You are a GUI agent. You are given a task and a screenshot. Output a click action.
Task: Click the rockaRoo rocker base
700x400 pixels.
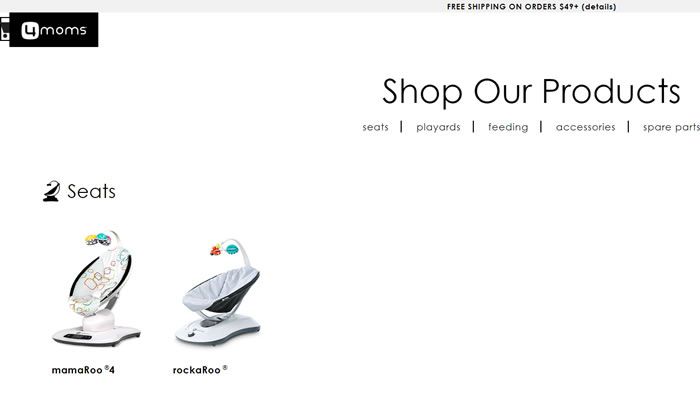pos(217,331)
